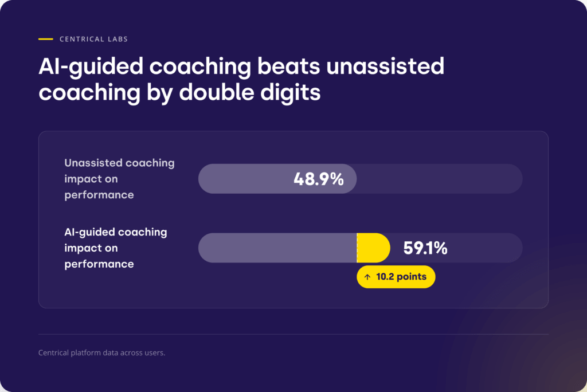Click the 48.9% value label
587x392 pixels.
(x=319, y=179)
